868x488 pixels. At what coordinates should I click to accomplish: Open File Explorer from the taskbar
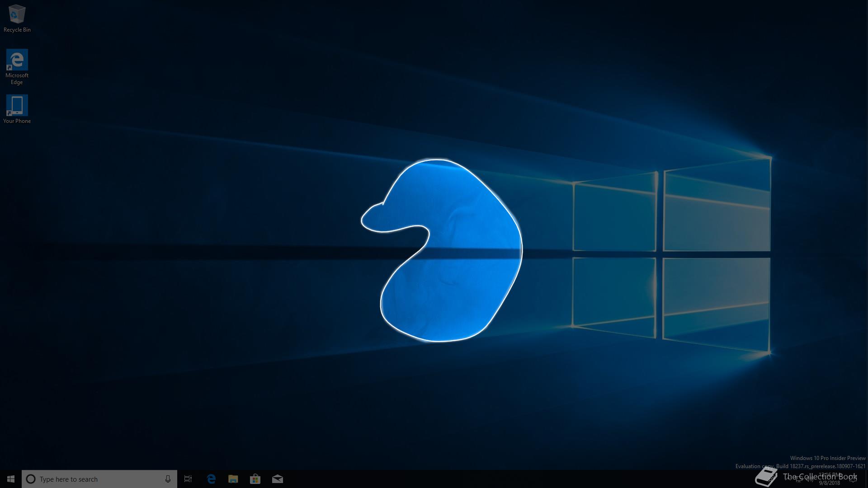coord(233,479)
